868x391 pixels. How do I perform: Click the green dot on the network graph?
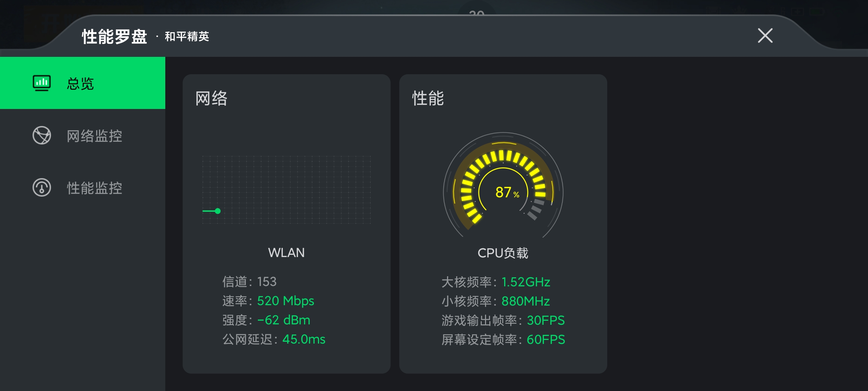(218, 211)
